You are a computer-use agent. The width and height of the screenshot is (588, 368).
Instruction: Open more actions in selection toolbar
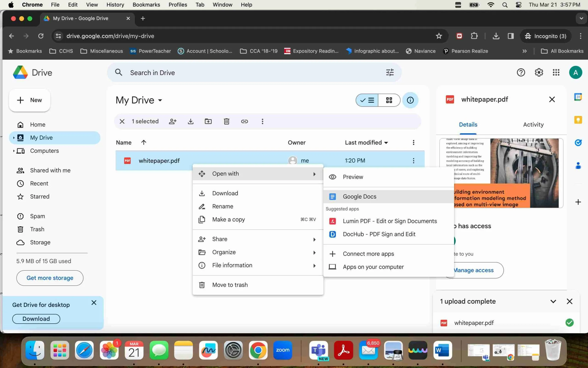[x=262, y=121]
